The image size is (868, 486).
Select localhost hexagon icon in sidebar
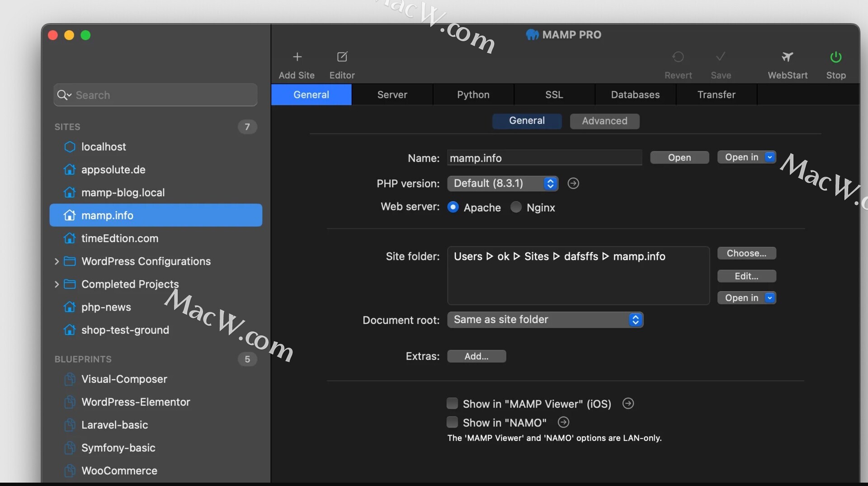point(70,147)
